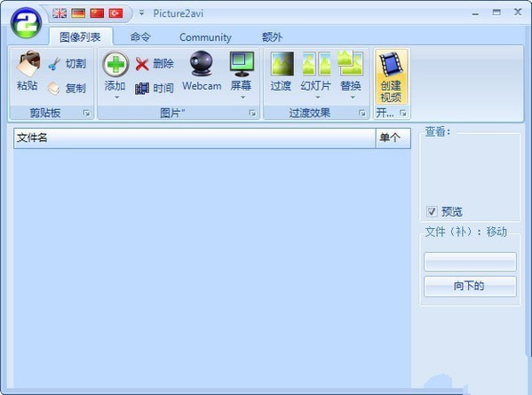The width and height of the screenshot is (532, 395).
Task: Open the 屏幕 screen dropdown arrow
Action: (242, 98)
